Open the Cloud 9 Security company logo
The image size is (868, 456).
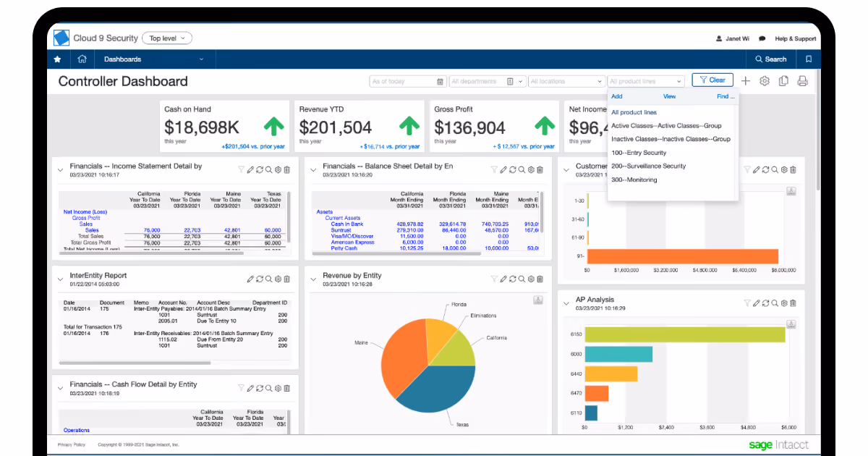[61, 38]
